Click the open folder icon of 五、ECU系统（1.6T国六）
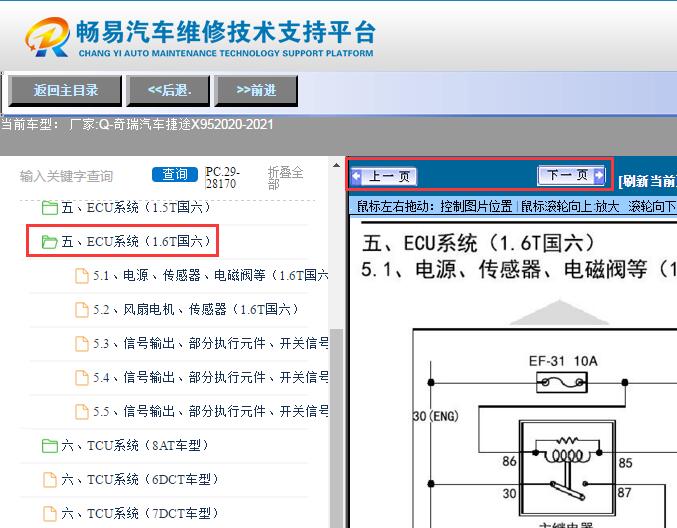This screenshot has height=528, width=677. tap(49, 241)
